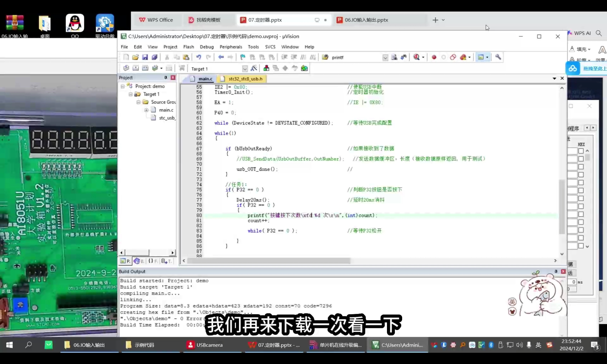Open editor tab list dropdown arrow
Screen dimensions: 607x364
coord(554,78)
